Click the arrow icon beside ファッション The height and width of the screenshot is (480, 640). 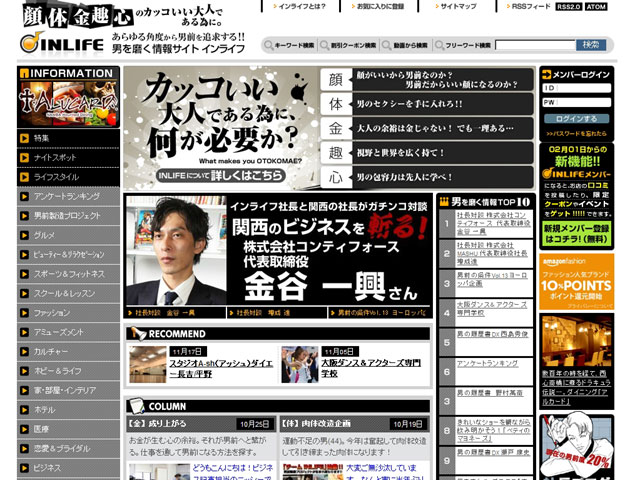pyautogui.click(x=24, y=313)
